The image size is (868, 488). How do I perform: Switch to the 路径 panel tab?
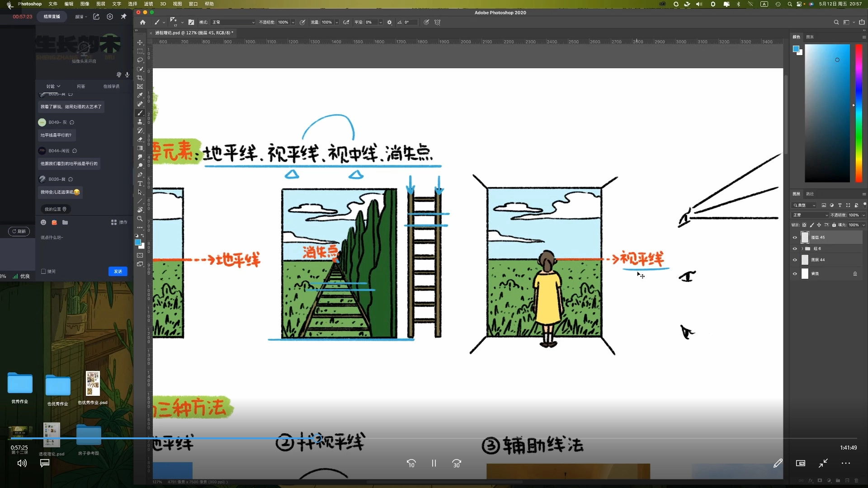point(810,194)
